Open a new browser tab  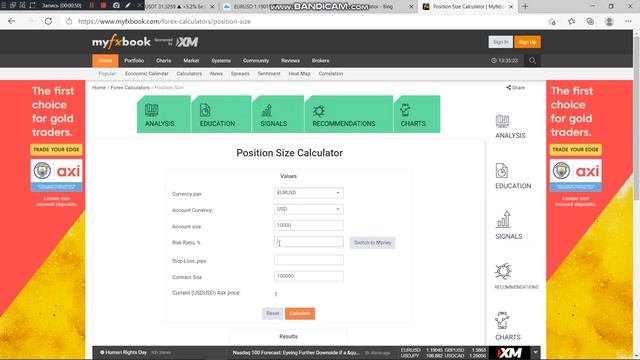(x=525, y=7)
